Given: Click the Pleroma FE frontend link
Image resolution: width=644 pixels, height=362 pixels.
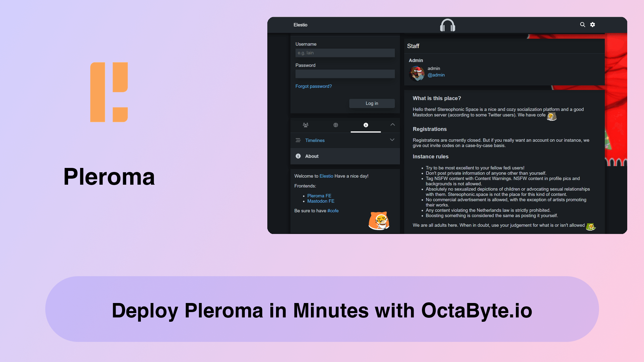Looking at the screenshot, I should pyautogui.click(x=319, y=195).
